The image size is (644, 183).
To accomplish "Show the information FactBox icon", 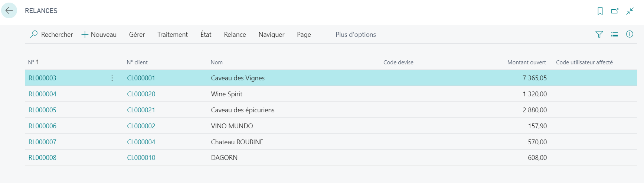I will [630, 34].
